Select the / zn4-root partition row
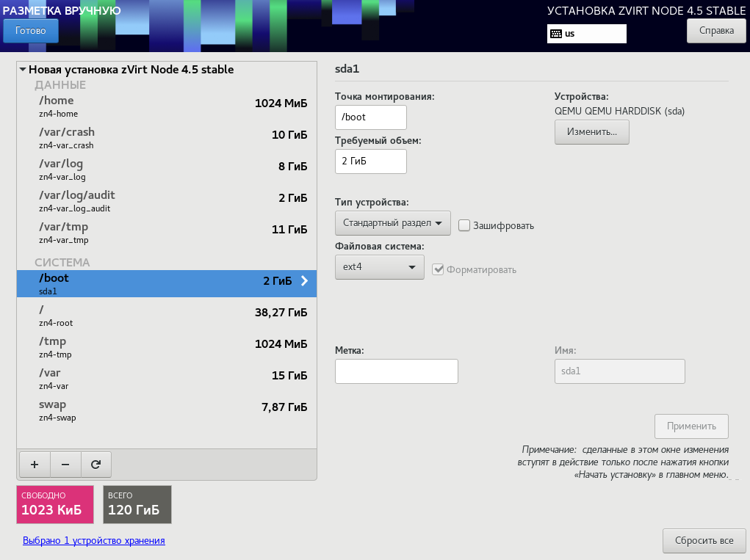The image size is (750, 560). tap(167, 316)
